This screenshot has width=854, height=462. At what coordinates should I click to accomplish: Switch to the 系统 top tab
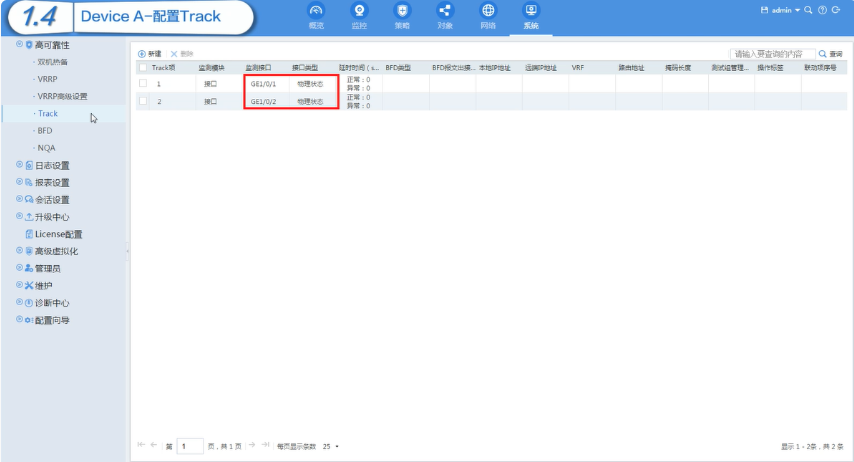(531, 16)
